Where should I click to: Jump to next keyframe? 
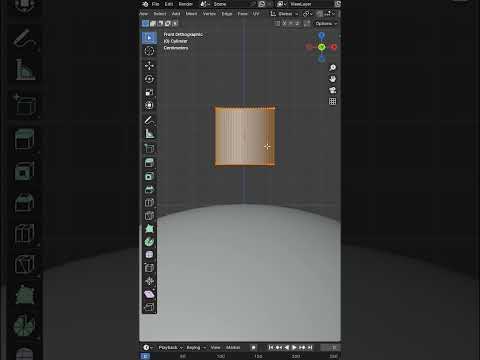[302, 347]
